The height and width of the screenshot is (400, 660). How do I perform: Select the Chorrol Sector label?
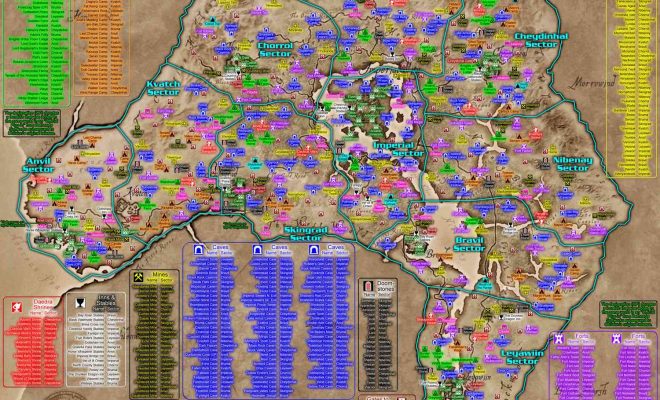(275, 50)
